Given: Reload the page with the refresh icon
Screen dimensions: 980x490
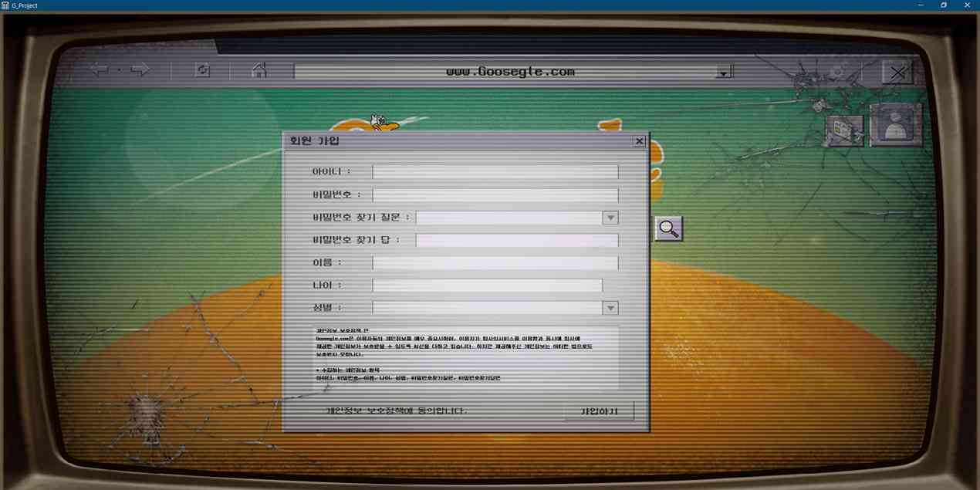Looking at the screenshot, I should 202,70.
